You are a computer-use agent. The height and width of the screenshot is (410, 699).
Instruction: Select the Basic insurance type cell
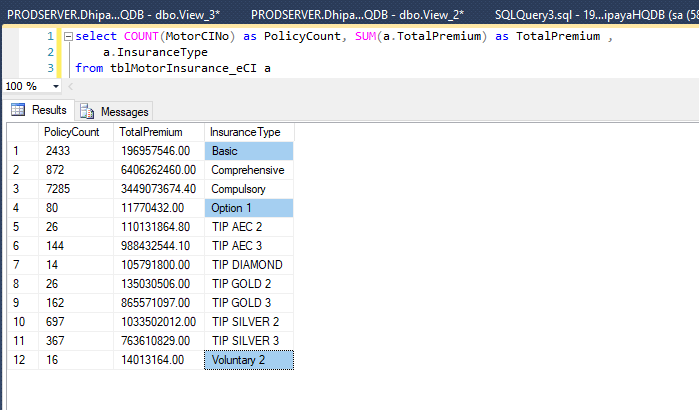(249, 151)
